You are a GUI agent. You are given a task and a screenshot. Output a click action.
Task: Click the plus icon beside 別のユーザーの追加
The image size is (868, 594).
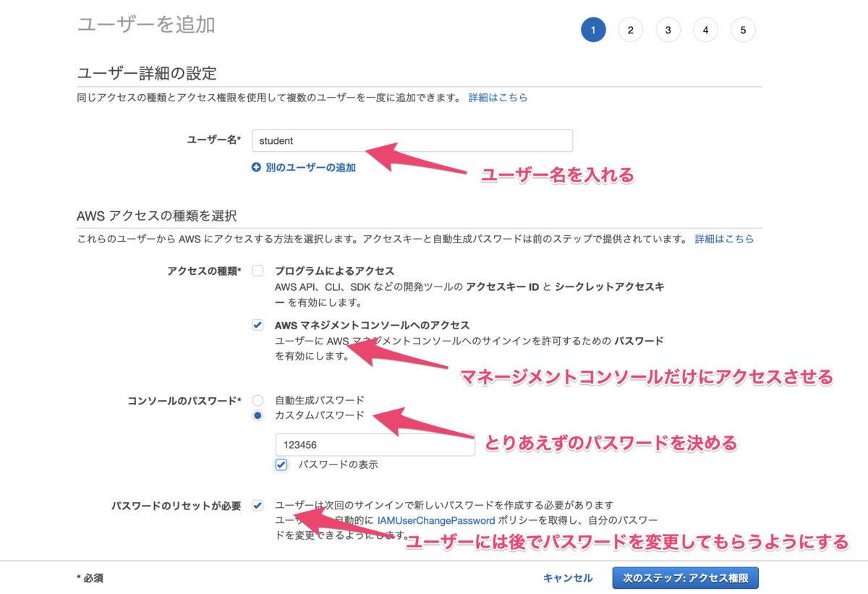256,167
